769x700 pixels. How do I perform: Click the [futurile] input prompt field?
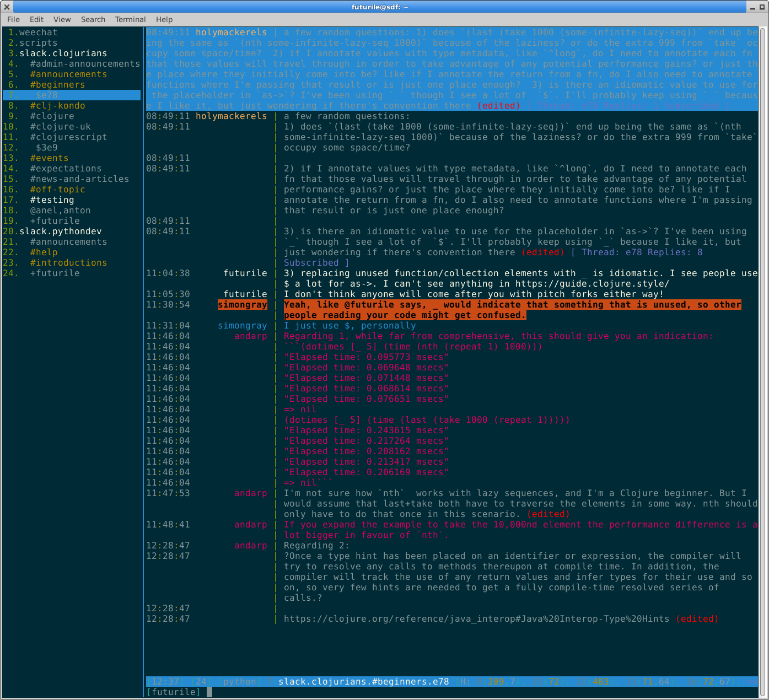[x=452, y=692]
